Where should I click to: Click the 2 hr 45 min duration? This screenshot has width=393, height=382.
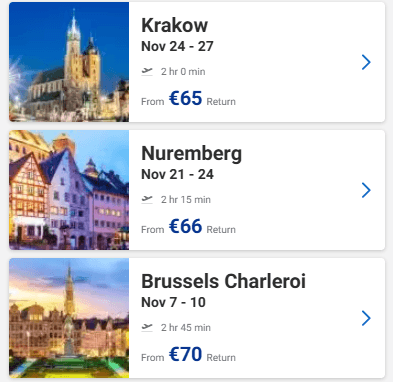(186, 328)
